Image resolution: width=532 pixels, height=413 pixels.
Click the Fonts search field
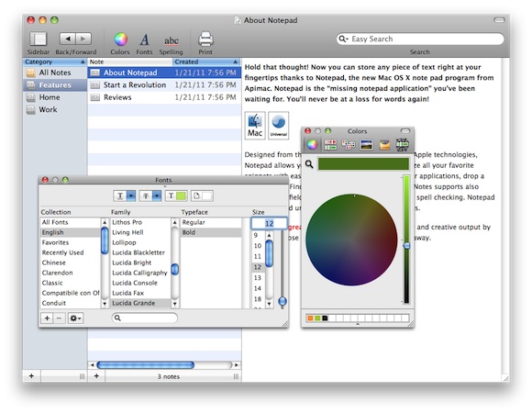tap(145, 318)
